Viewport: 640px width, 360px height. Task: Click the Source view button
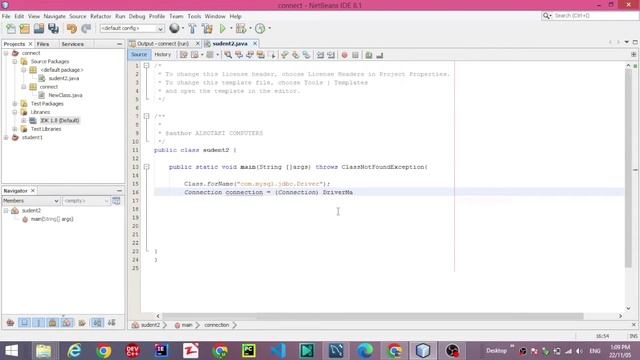click(139, 55)
